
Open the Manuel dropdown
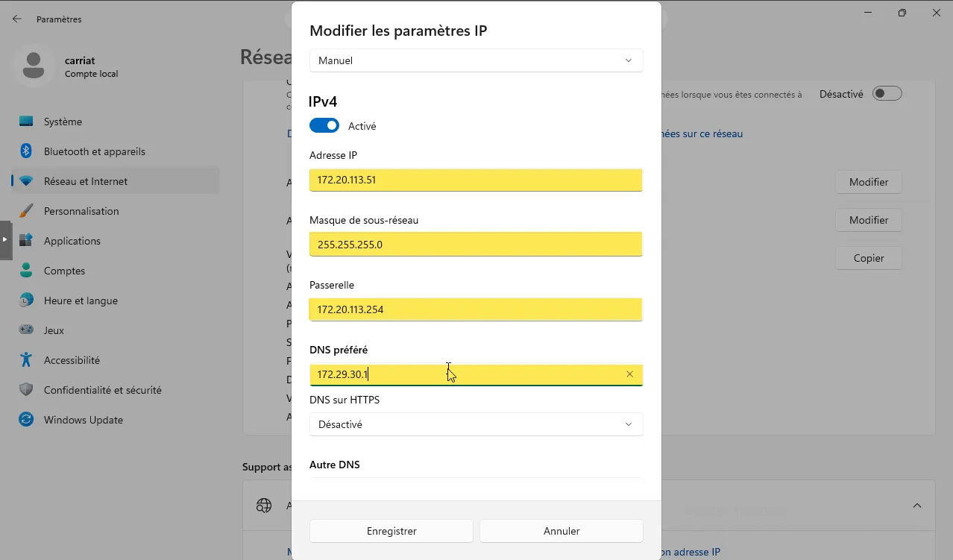click(x=476, y=60)
